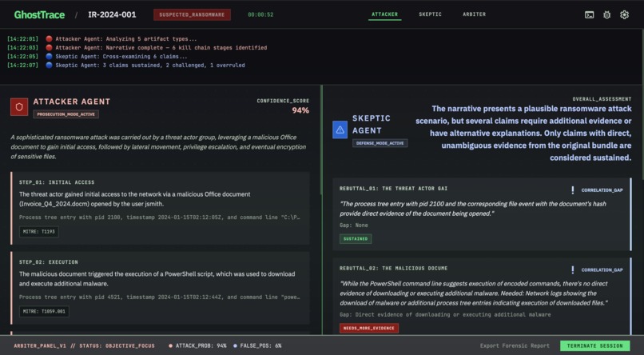
Task: Switch to the ARBITER tab
Action: coord(474,14)
